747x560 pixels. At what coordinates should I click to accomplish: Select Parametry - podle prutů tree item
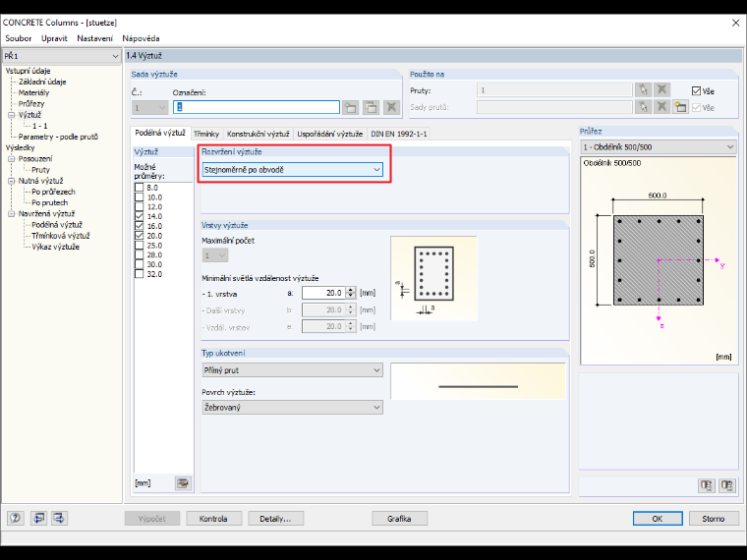[58, 137]
